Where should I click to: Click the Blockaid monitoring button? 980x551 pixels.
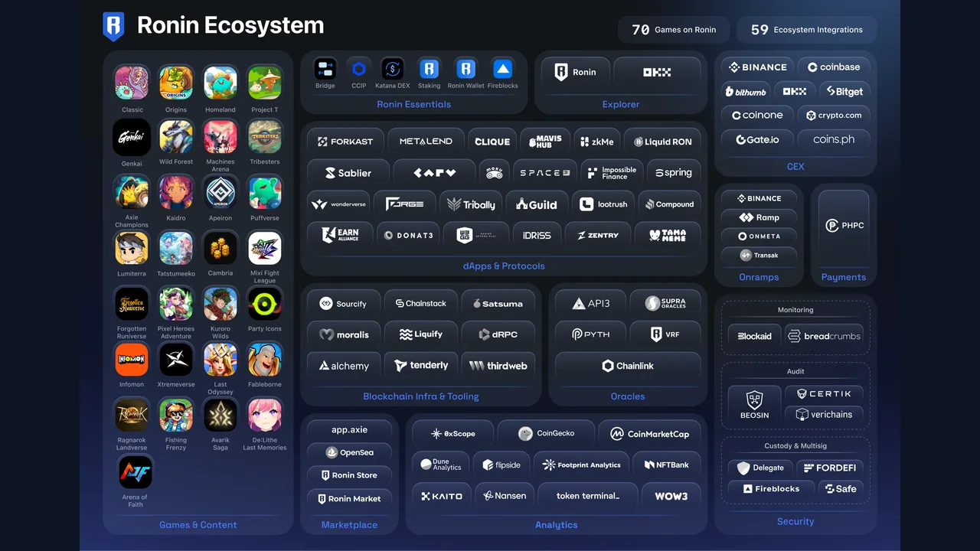(x=755, y=336)
